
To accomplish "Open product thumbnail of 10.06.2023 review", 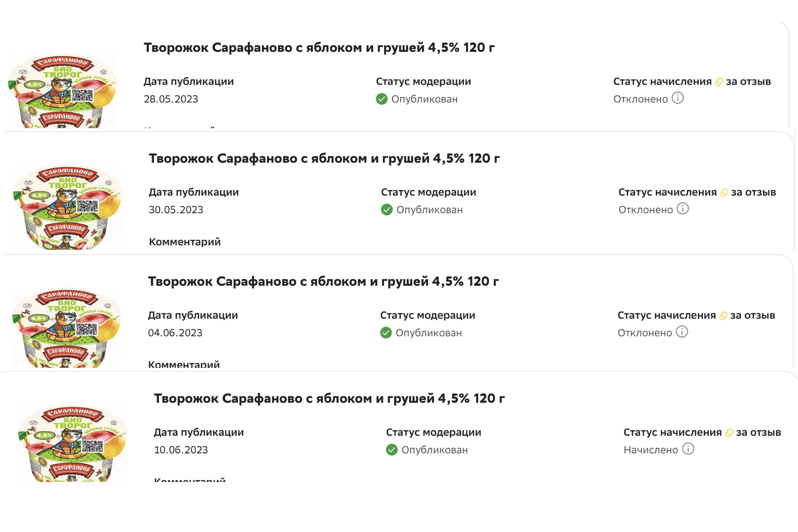I will [72, 444].
